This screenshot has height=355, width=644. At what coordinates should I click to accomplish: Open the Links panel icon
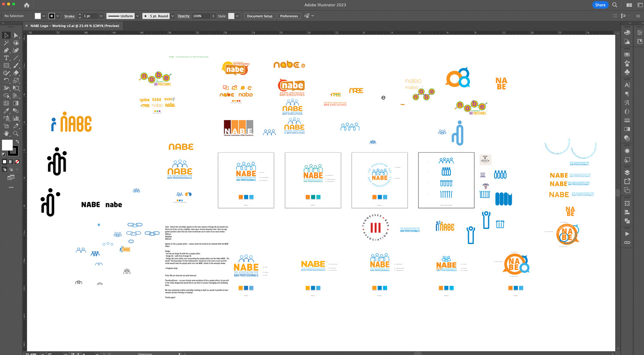point(627,243)
